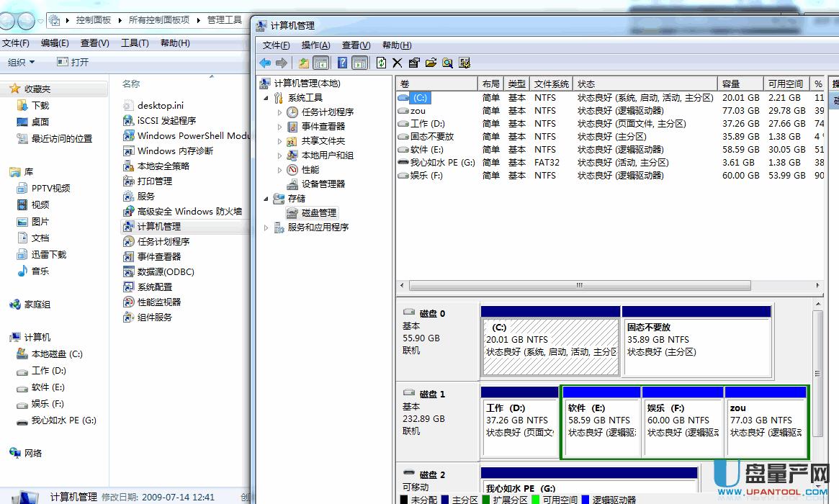The width and height of the screenshot is (839, 504).
Task: Open the 操作(A) menu
Action: [x=315, y=45]
